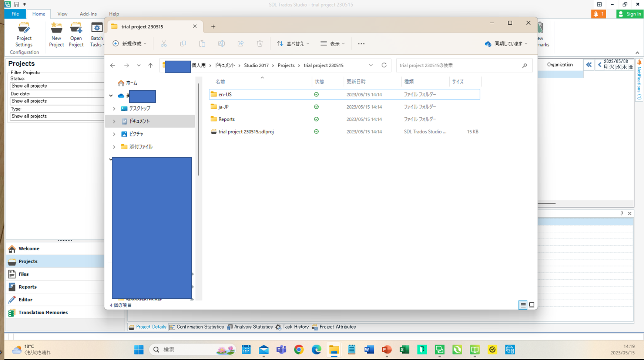Open recent locations chevron in Explorer
The image size is (644, 360).
point(139,65)
